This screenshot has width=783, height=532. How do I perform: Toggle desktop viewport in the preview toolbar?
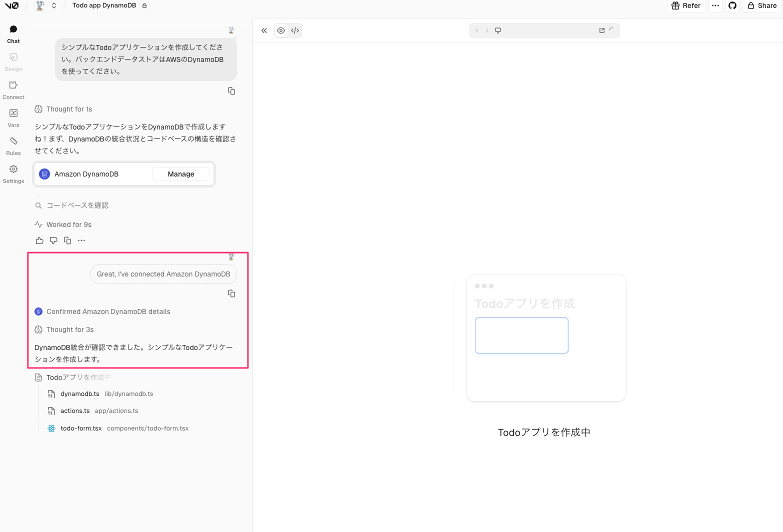pyautogui.click(x=497, y=30)
